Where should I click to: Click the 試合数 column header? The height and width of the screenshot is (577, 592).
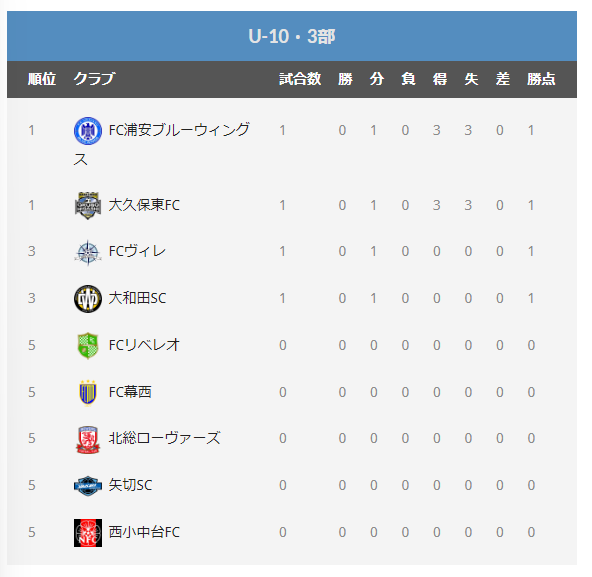[x=300, y=79]
